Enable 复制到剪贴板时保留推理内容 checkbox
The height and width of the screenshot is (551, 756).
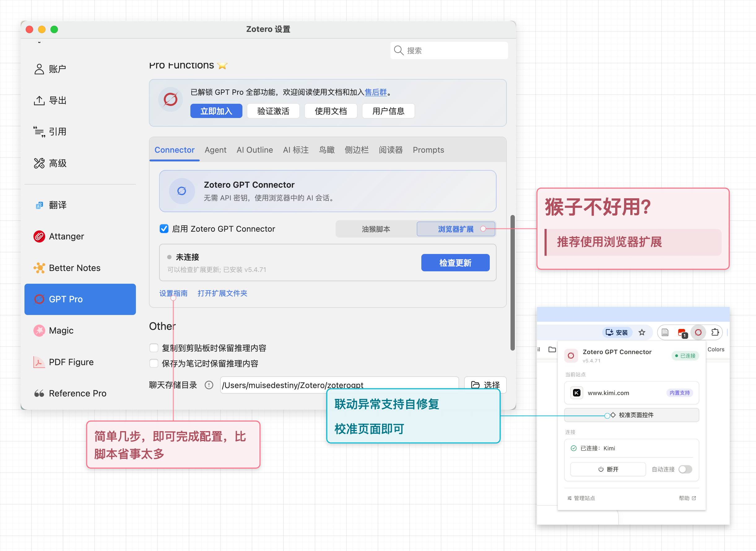(154, 348)
